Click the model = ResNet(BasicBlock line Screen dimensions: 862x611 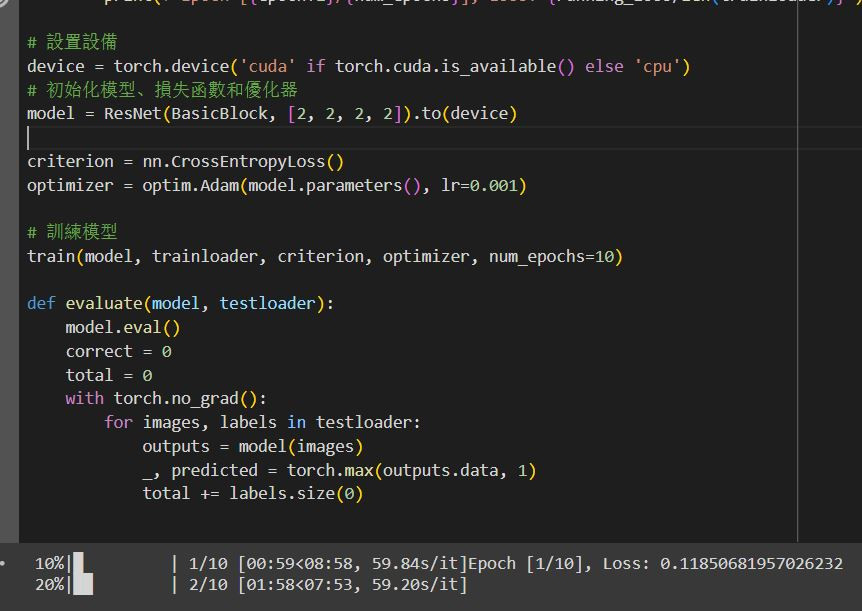pyautogui.click(x=272, y=114)
